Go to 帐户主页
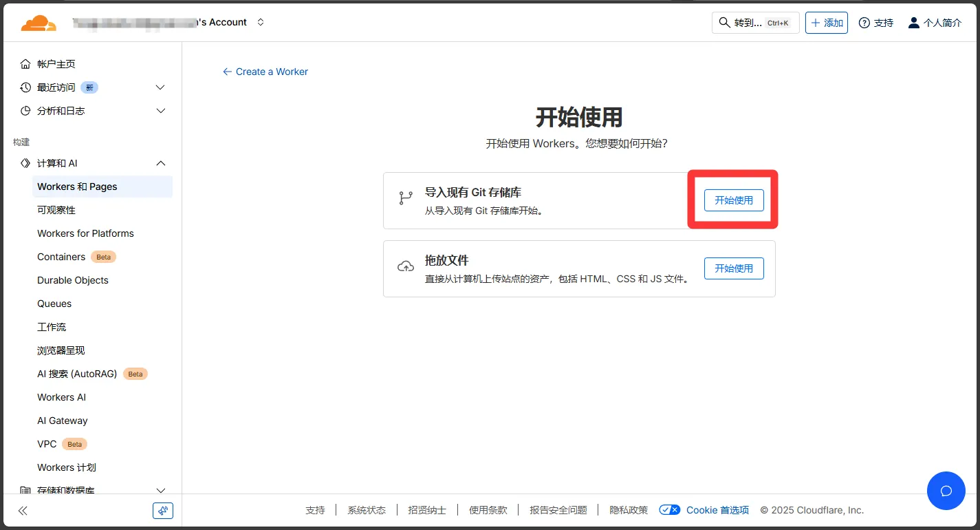Viewport: 980px width, 530px height. [x=56, y=64]
